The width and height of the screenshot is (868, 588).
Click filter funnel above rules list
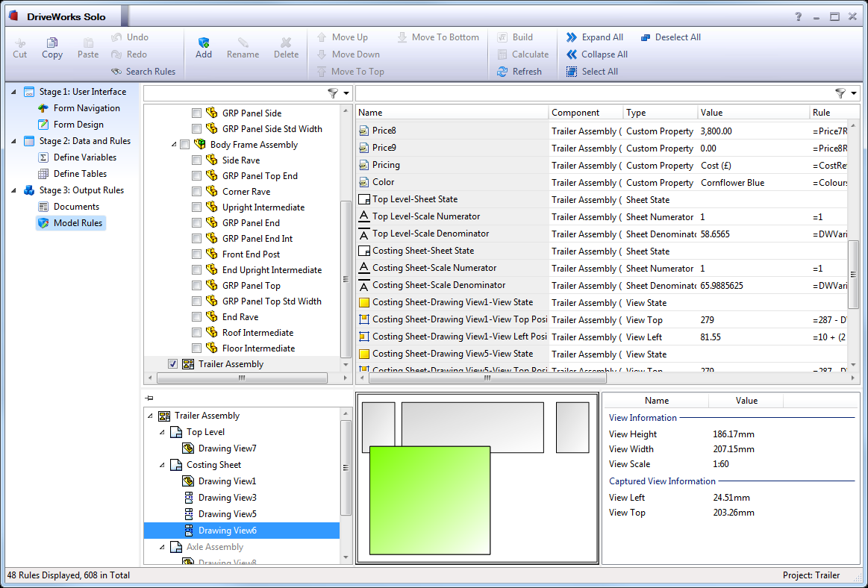840,93
